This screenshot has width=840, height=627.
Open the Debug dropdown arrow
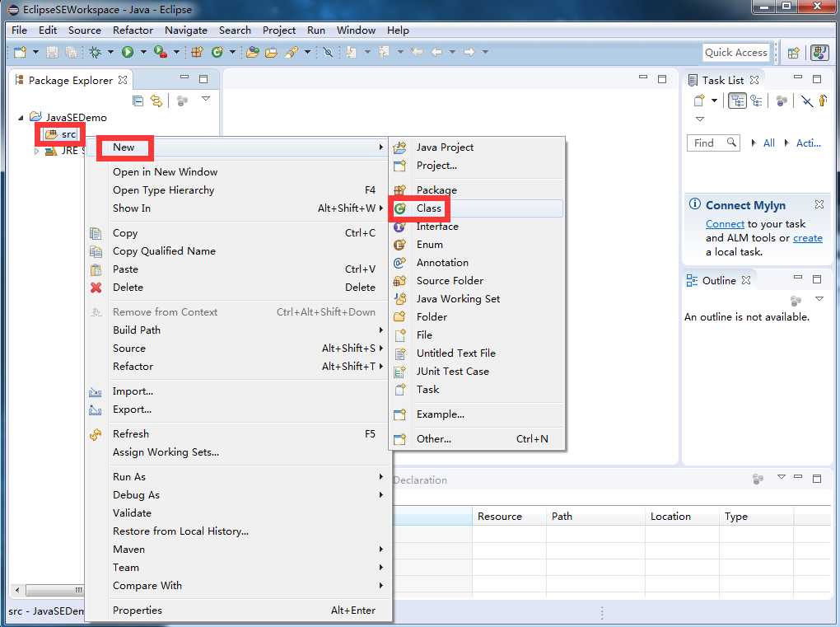pos(110,52)
